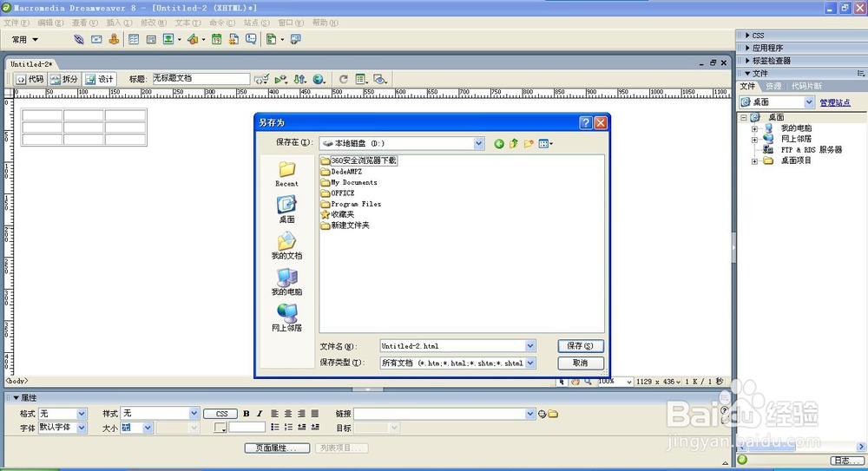Screen dimensions: 868x471
Task: Click the Media insert icon
Action: click(193, 39)
